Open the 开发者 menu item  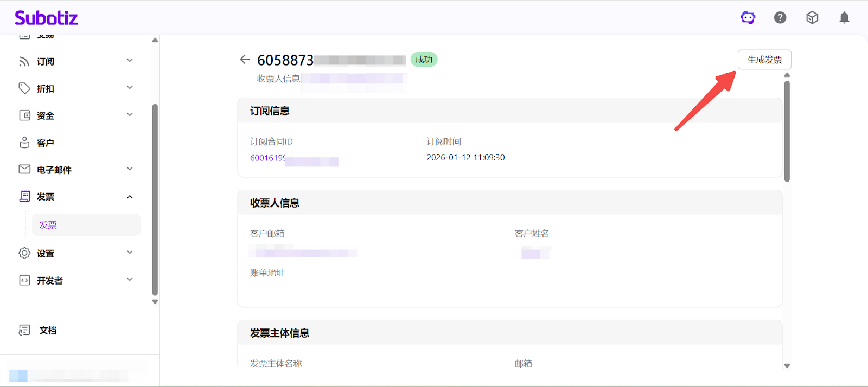click(x=50, y=281)
